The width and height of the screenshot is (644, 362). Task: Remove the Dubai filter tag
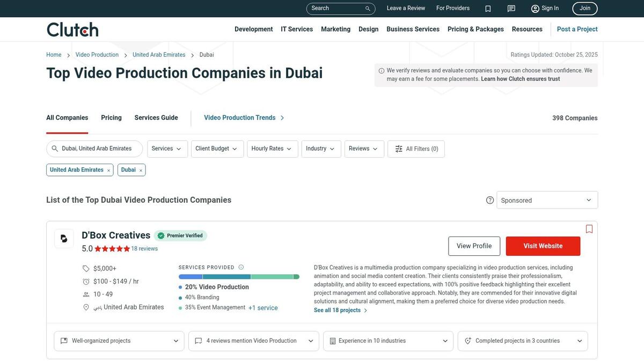[x=141, y=171]
